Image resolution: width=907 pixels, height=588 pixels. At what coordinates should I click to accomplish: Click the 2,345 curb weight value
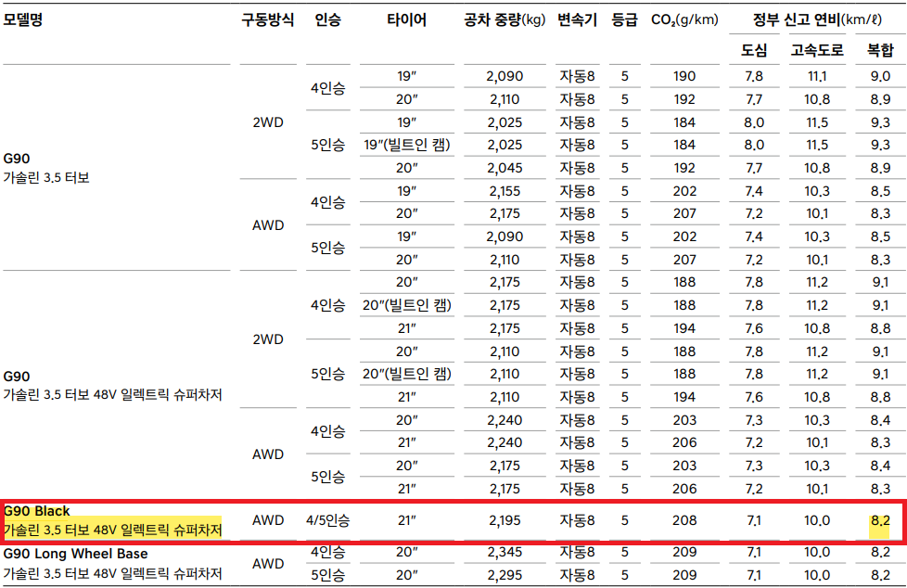coord(505,552)
